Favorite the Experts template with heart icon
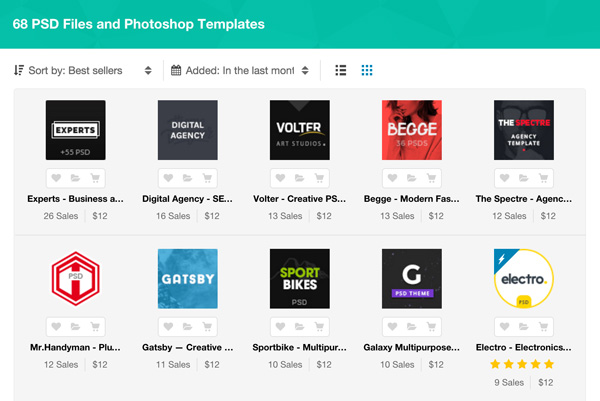The image size is (600, 401). coord(57,178)
